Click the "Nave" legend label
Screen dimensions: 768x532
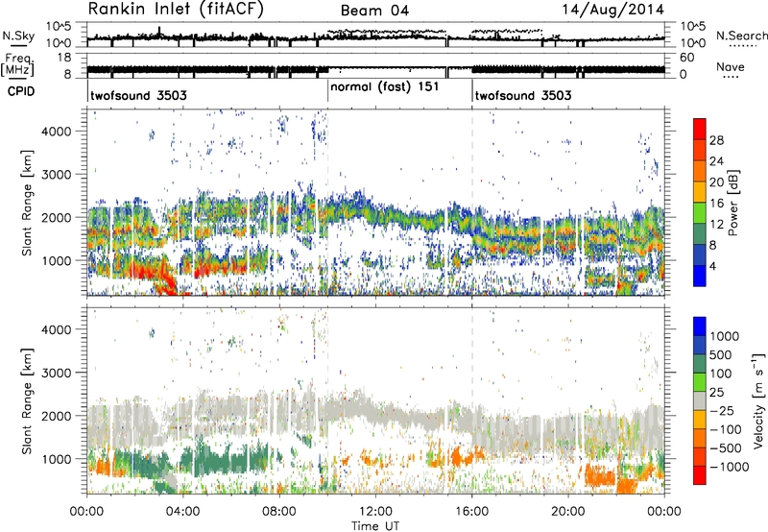[731, 66]
